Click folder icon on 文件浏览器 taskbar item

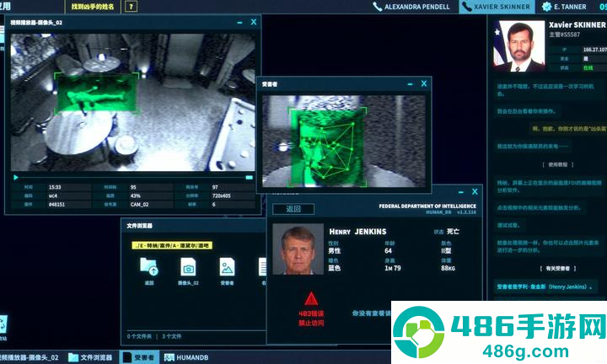click(x=73, y=357)
